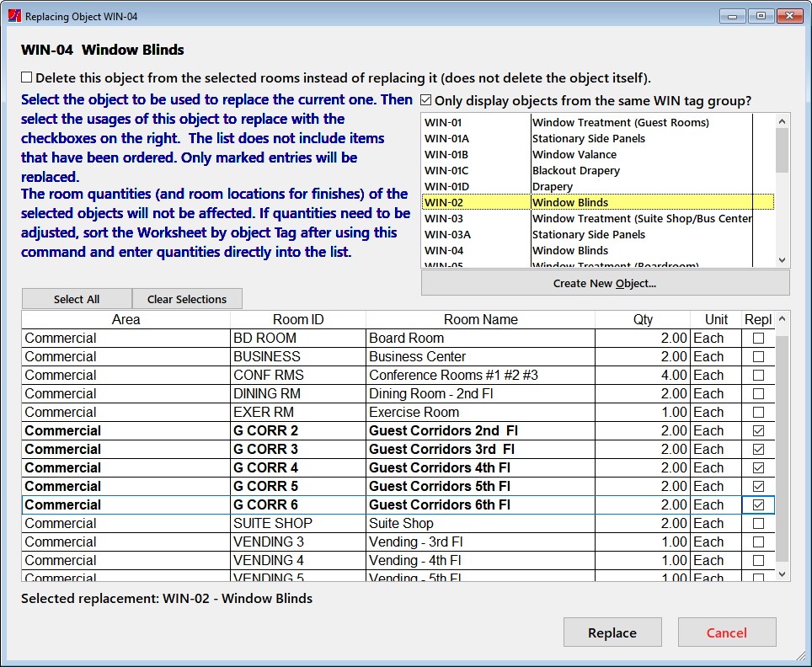Image resolution: width=812 pixels, height=667 pixels.
Task: Enable the delete-object-from-selected-rooms checkbox
Action: pos(27,77)
